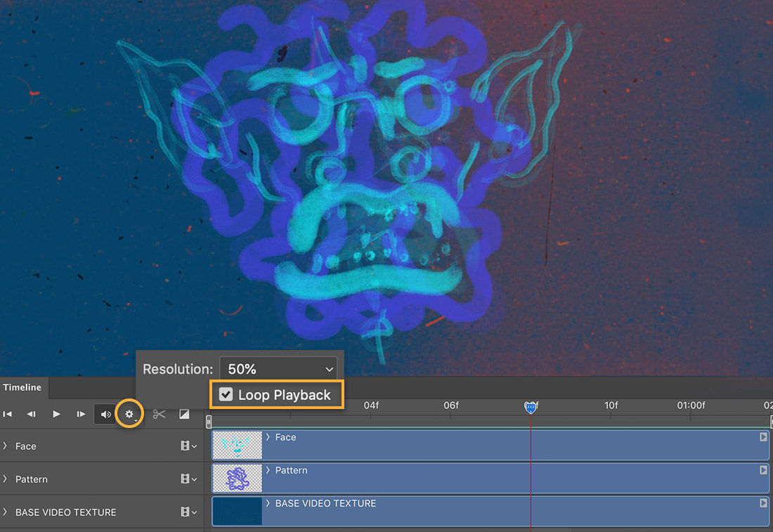The image size is (773, 532).
Task: Select the Pattern clip thumbnail
Action: click(x=237, y=479)
